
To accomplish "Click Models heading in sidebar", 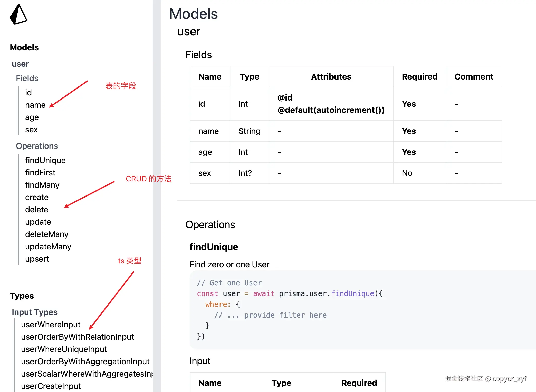I will click(x=24, y=47).
